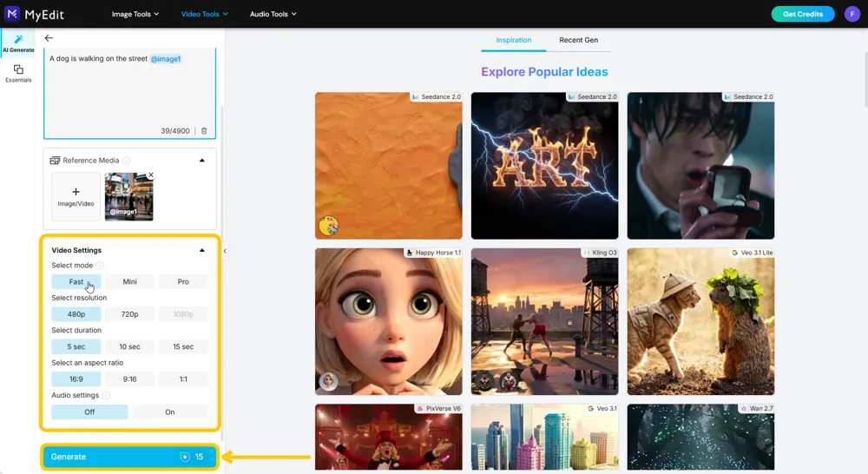The width and height of the screenshot is (868, 474).
Task: Choose 480p resolution
Action: pyautogui.click(x=76, y=314)
